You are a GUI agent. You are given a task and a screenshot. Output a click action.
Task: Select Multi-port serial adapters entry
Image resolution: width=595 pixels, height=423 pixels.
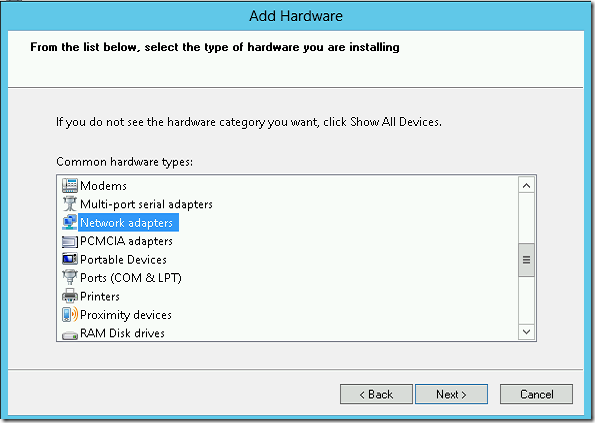tap(146, 204)
